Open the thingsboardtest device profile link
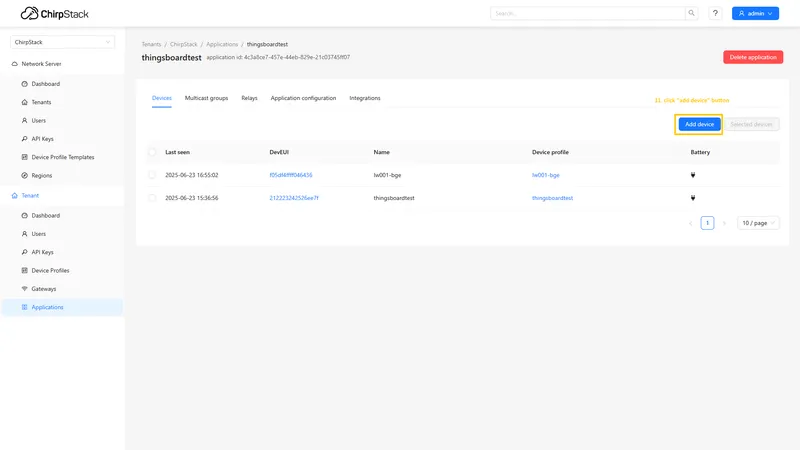Screen dimensions: 800x450 (552, 198)
